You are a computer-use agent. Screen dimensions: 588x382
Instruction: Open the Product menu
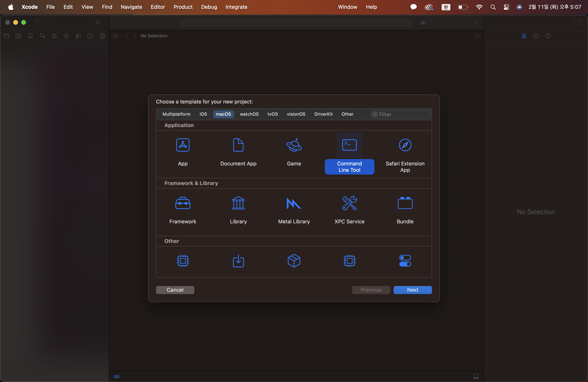(183, 7)
